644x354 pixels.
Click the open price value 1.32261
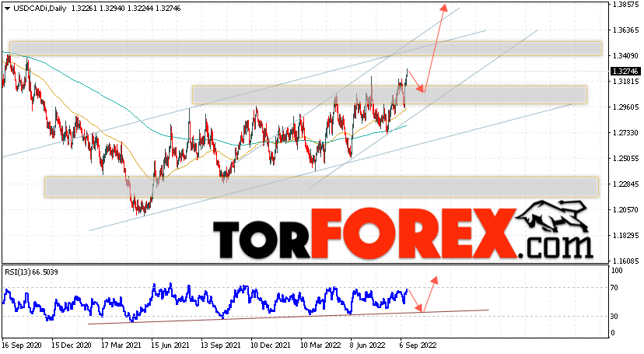pos(84,9)
